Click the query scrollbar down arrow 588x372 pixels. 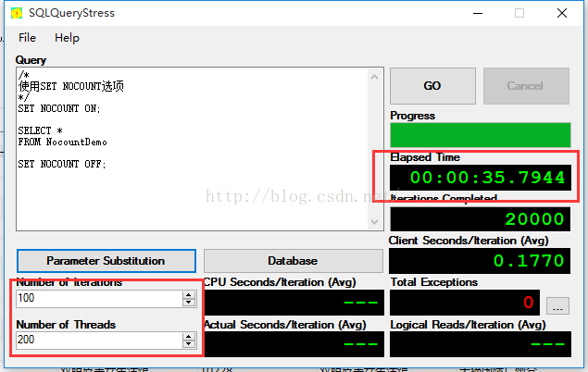(x=374, y=222)
